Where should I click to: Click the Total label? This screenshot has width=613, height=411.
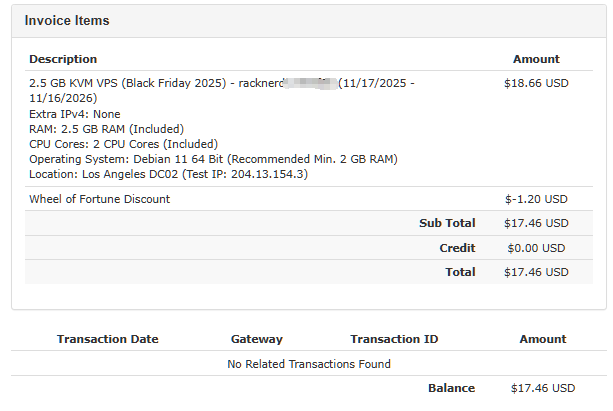(x=459, y=271)
